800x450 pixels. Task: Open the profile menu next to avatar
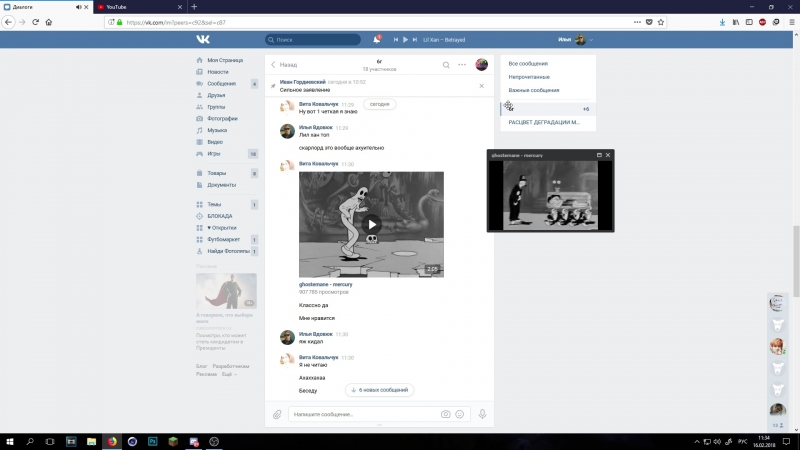click(576, 39)
